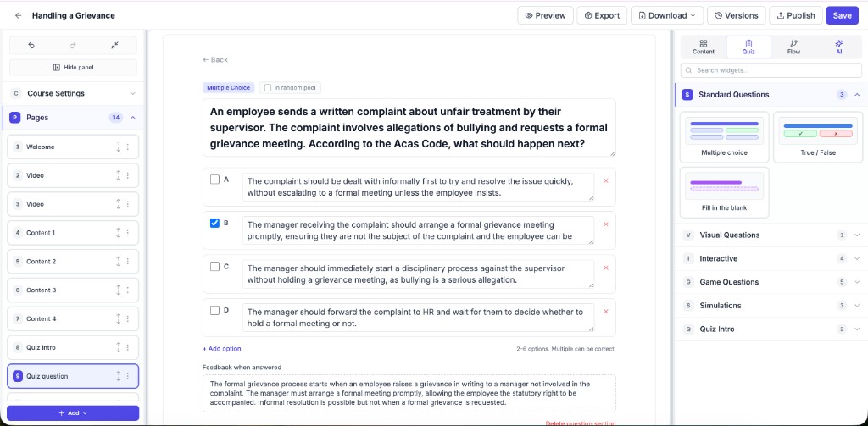868x426 pixels.
Task: Expand the Quiz Intro widget category
Action: pos(771,329)
